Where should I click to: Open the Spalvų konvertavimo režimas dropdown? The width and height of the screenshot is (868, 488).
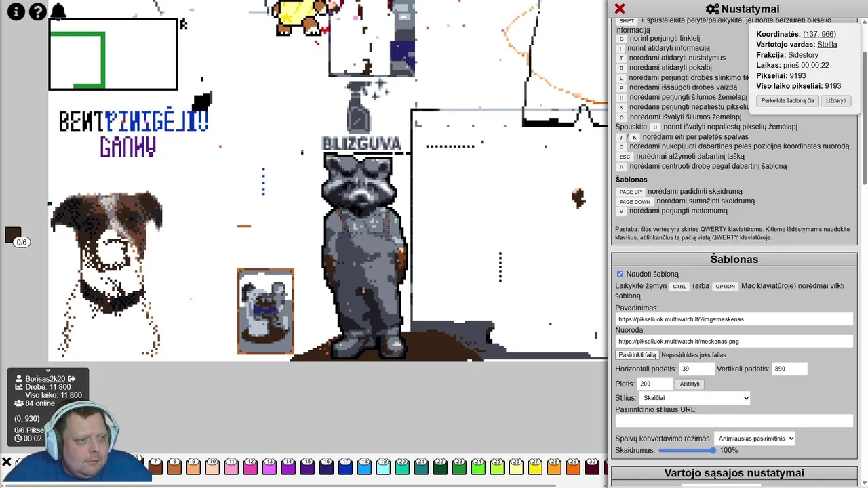pos(755,439)
